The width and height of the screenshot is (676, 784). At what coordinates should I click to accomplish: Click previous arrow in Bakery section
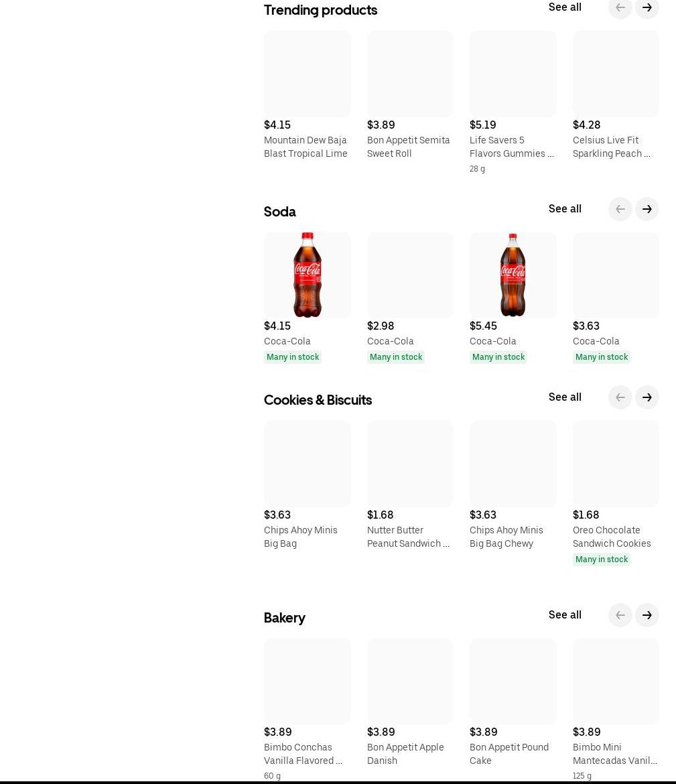620,615
